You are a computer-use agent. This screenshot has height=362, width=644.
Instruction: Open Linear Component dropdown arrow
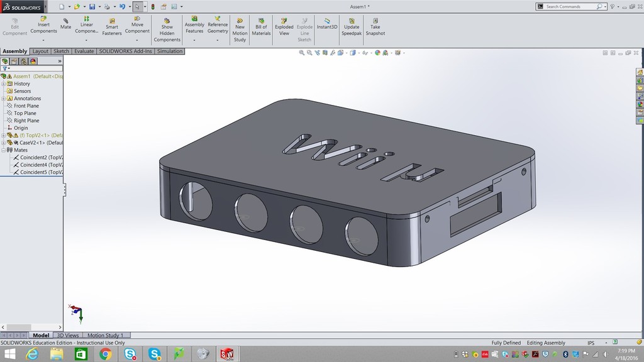click(86, 40)
